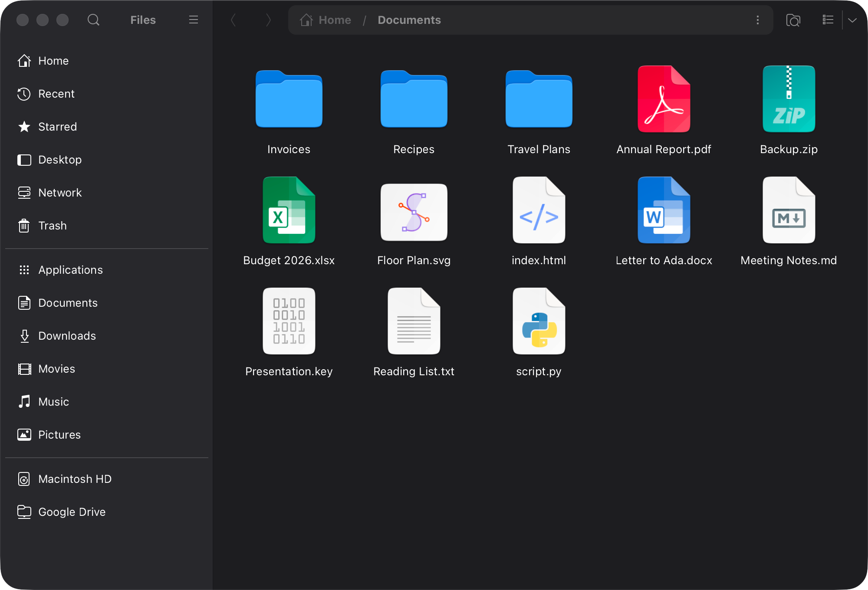Go back with the left arrow
Screen dimensions: 868x590
point(233,20)
